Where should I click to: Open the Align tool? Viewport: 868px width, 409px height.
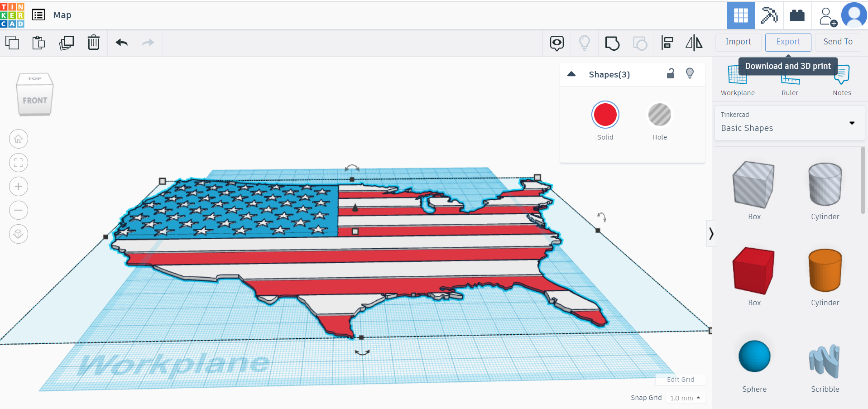click(667, 43)
